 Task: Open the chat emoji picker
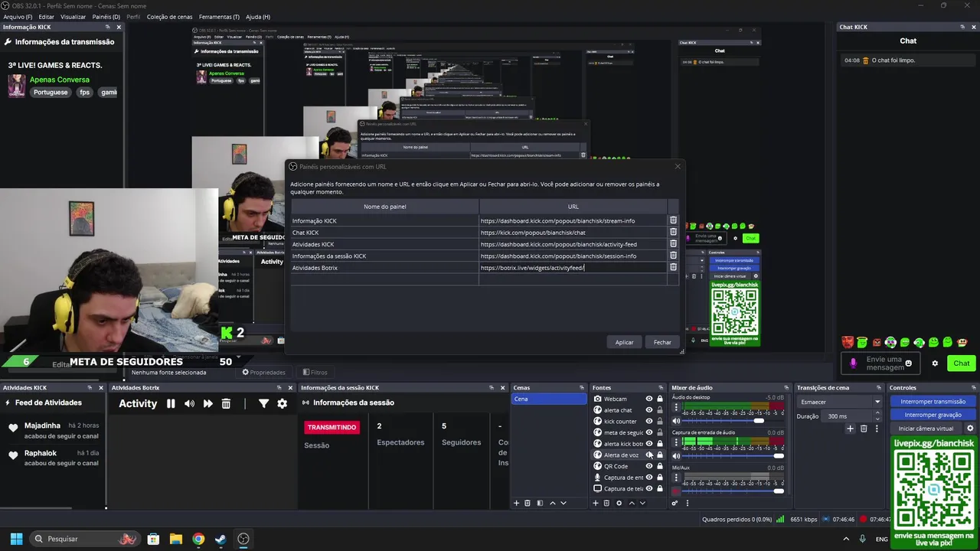tap(909, 364)
